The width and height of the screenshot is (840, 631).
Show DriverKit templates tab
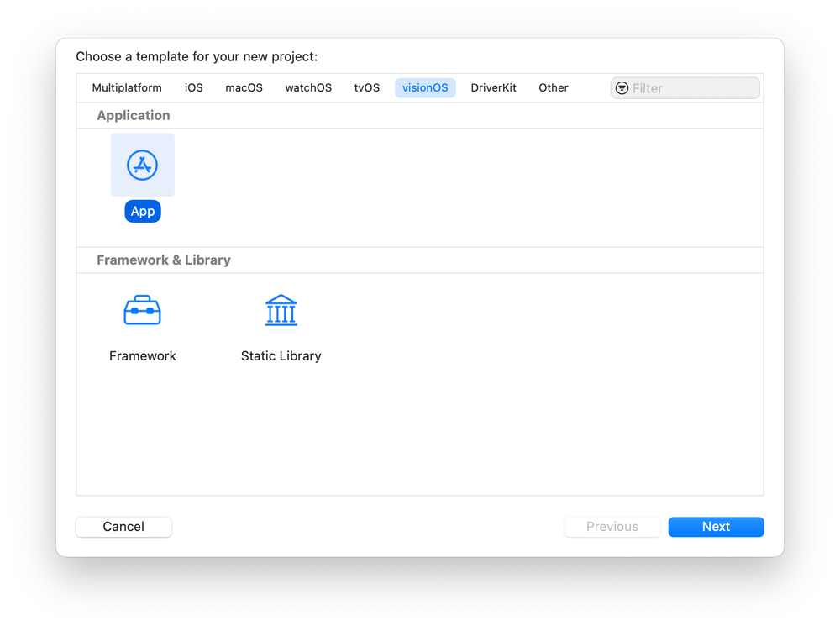pyautogui.click(x=493, y=88)
